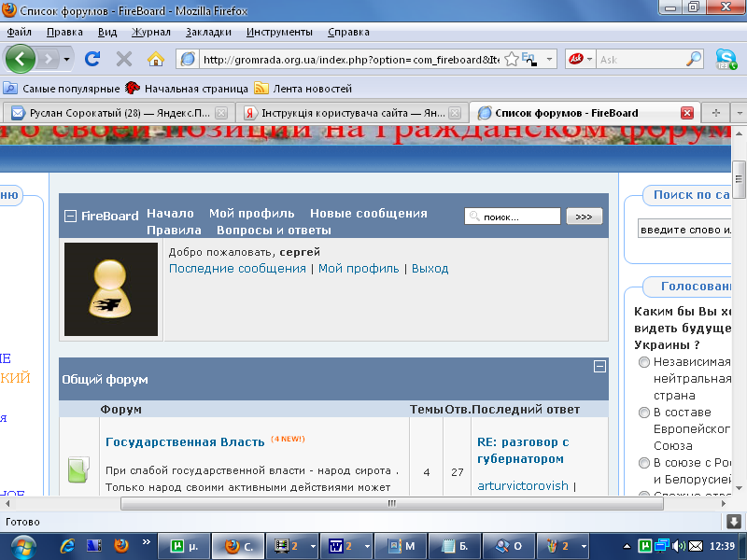Open the Последние сообщения link
This screenshot has width=747, height=560.
point(237,269)
